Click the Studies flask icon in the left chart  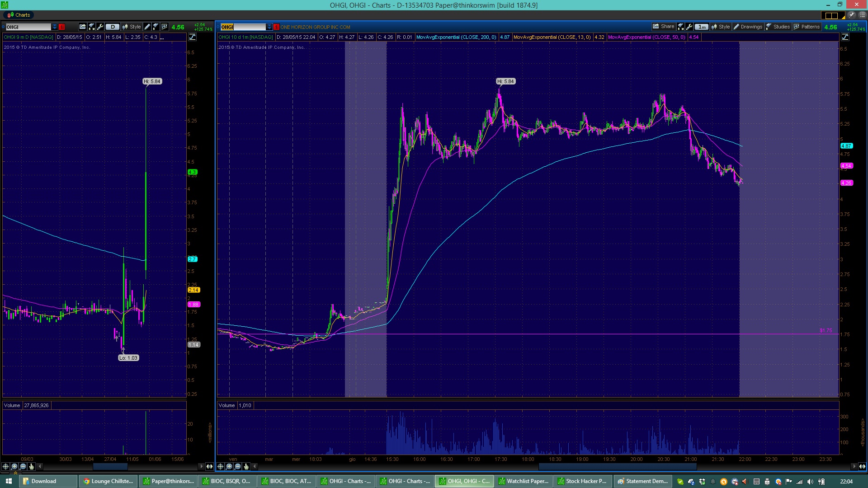pos(156,27)
